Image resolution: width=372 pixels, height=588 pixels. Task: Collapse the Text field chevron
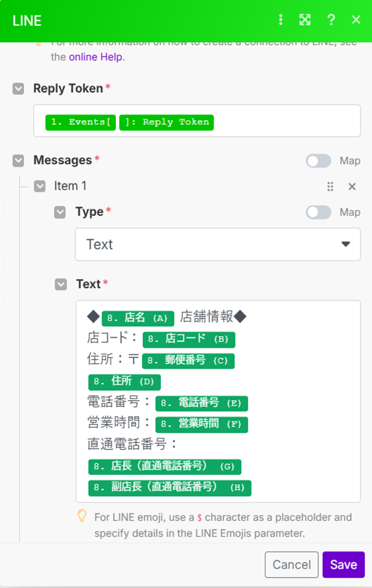(61, 284)
